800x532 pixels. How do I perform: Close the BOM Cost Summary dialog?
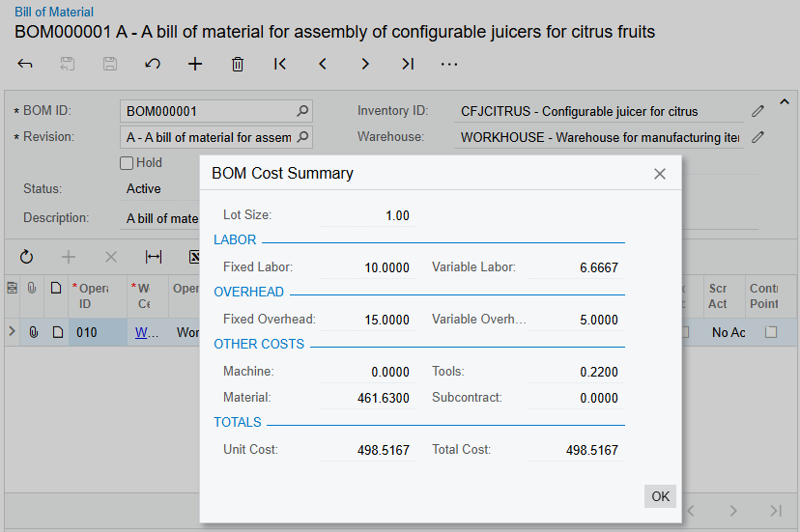pyautogui.click(x=660, y=174)
